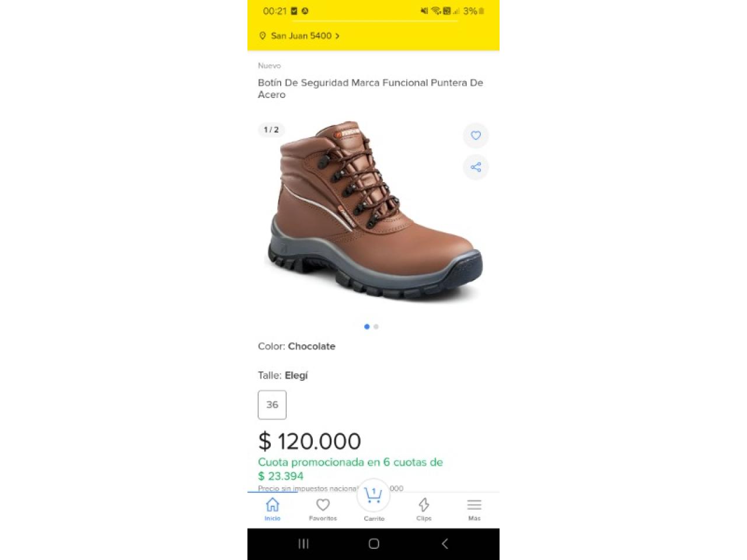Screen dimensions: 747x560
Task: Add the boot to favorites with the heart icon
Action: click(x=476, y=135)
